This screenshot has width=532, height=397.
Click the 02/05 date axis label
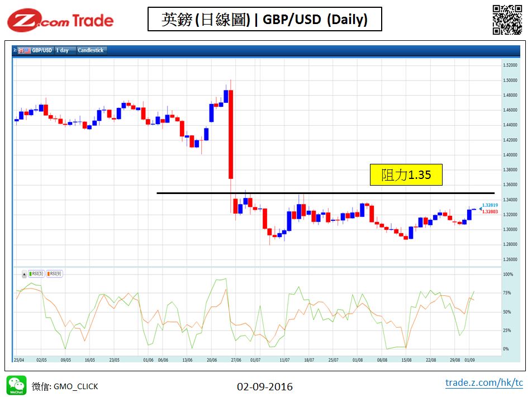[x=41, y=360]
